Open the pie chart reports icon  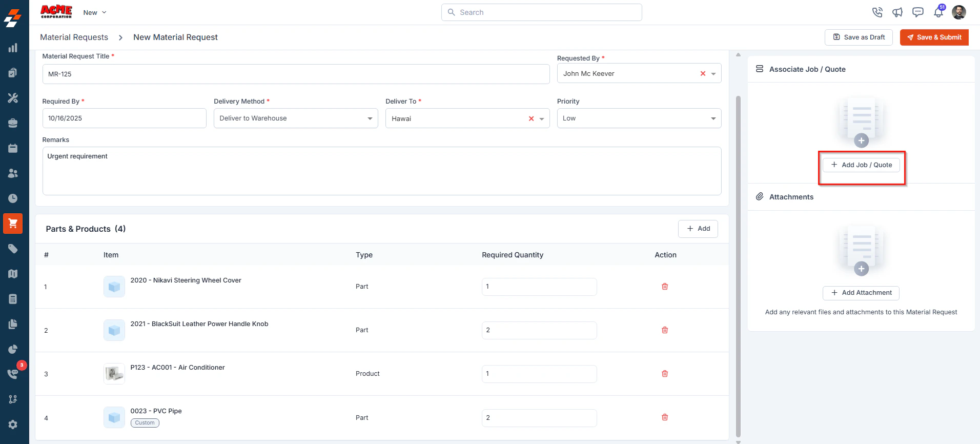(x=13, y=349)
